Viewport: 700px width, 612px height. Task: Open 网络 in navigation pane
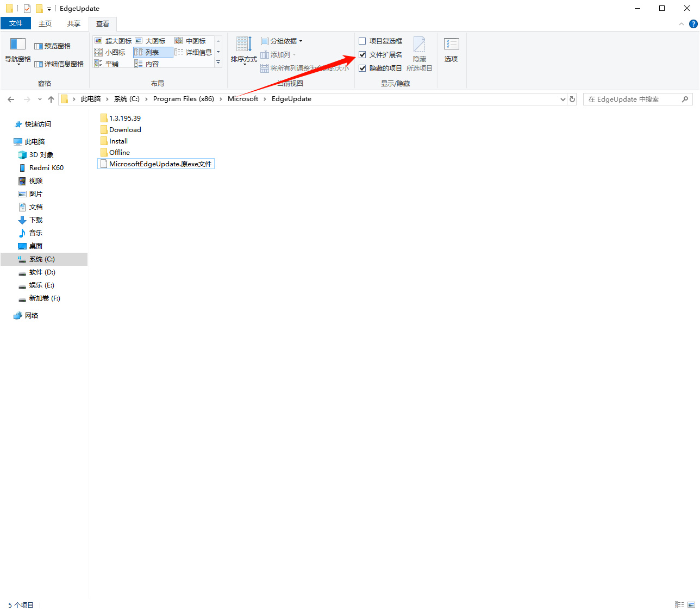[26, 316]
